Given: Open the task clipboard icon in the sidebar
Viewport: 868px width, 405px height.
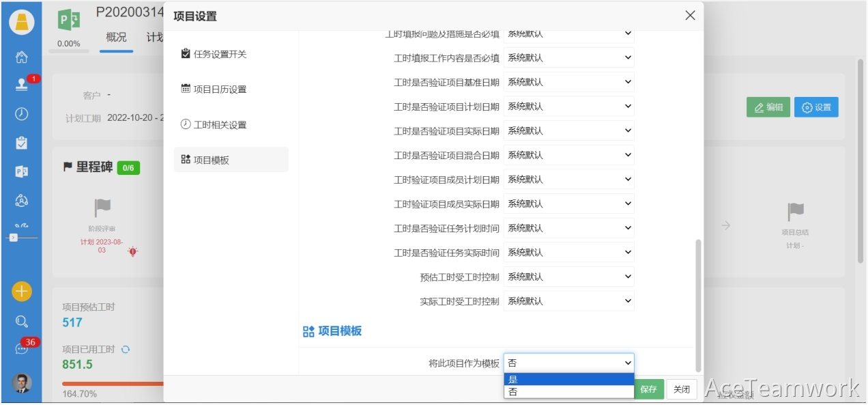Looking at the screenshot, I should point(21,143).
